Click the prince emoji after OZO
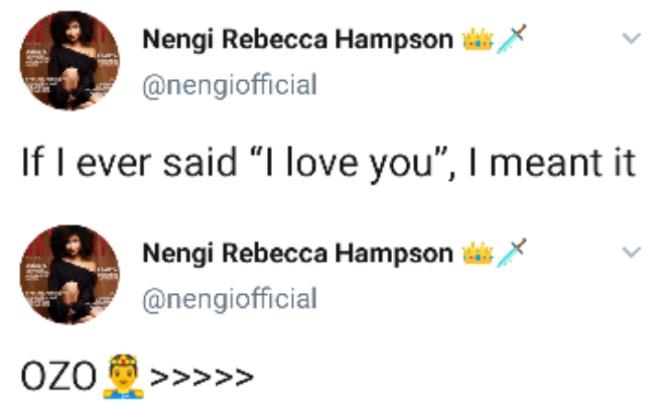The height and width of the screenshot is (408, 661). coord(120,377)
